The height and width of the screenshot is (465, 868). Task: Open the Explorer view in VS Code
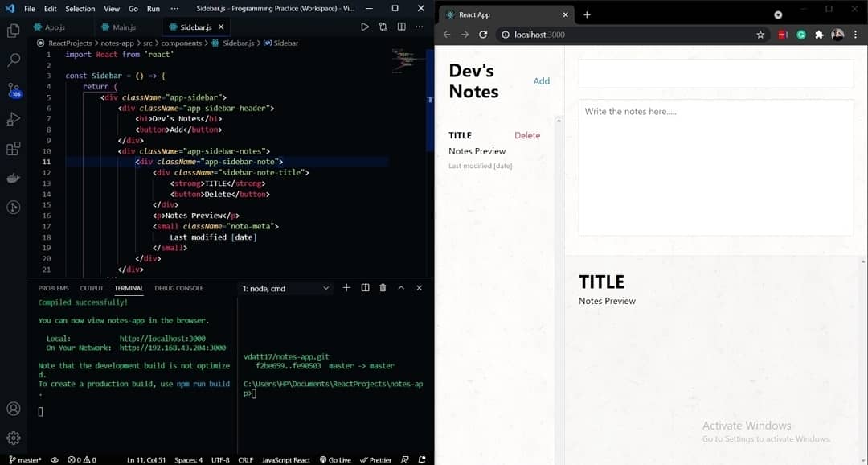tap(14, 30)
